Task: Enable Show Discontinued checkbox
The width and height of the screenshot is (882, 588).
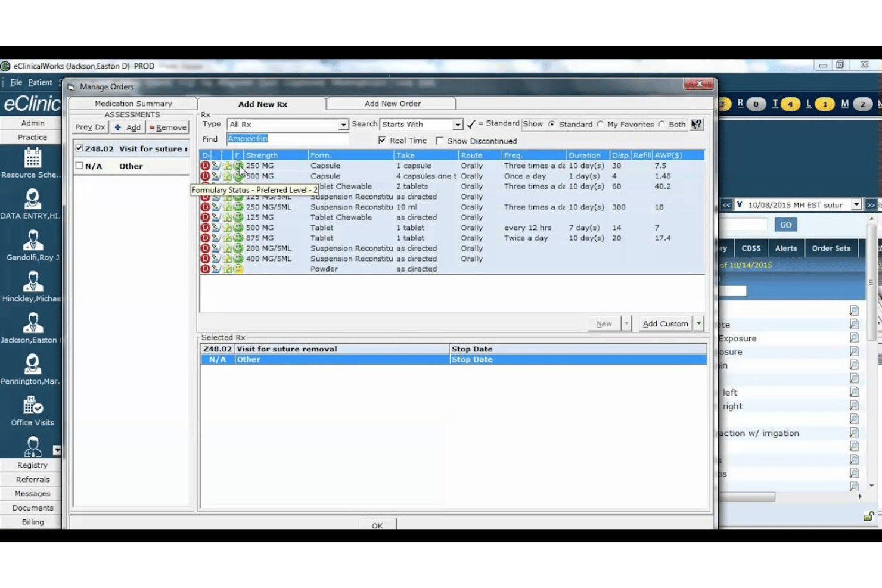Action: point(439,141)
